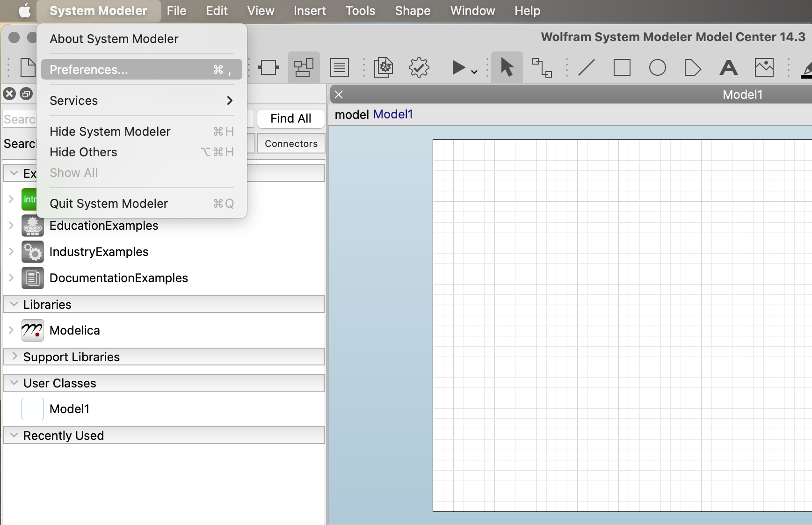Click the documentation view icon with gear
This screenshot has width=812, height=525.
coord(383,68)
